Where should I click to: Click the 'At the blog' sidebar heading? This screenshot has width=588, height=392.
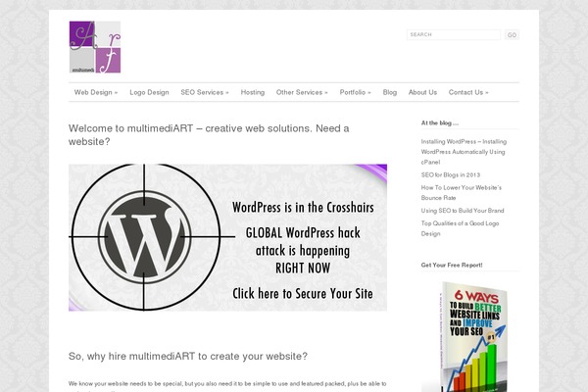coord(439,123)
